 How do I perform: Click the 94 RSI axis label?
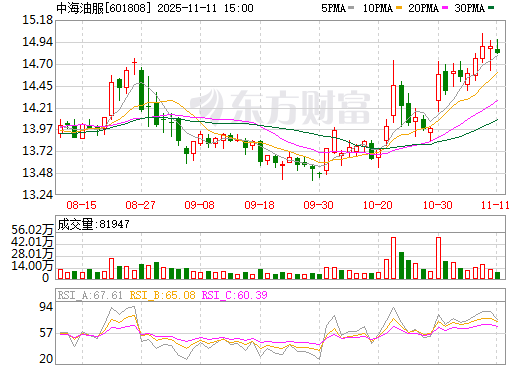point(46,307)
